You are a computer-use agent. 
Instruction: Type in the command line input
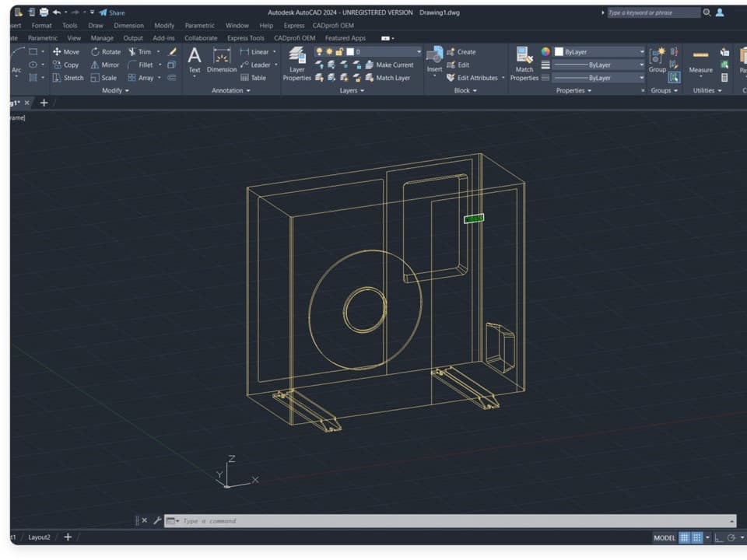(x=249, y=520)
